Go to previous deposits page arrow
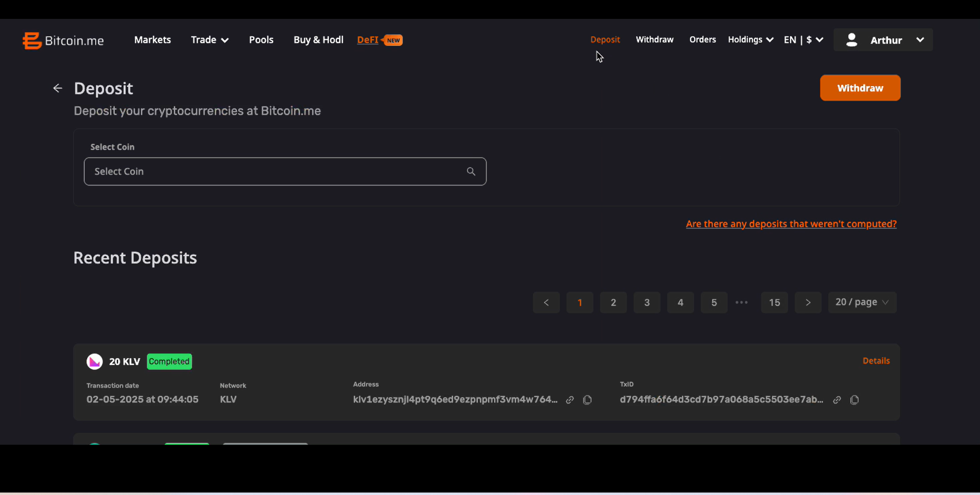The height and width of the screenshot is (495, 980). point(546,302)
